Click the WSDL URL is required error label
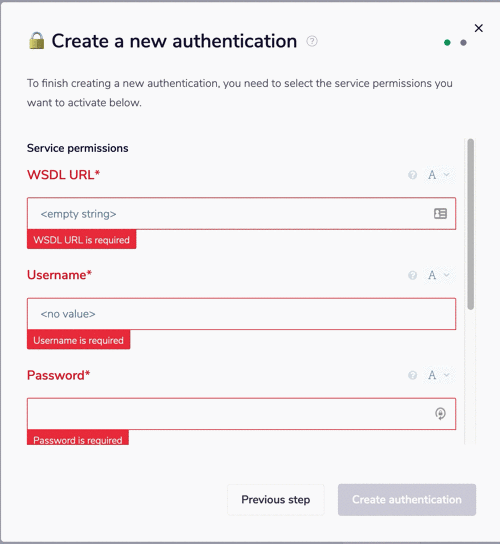The height and width of the screenshot is (544, 500). (x=82, y=239)
